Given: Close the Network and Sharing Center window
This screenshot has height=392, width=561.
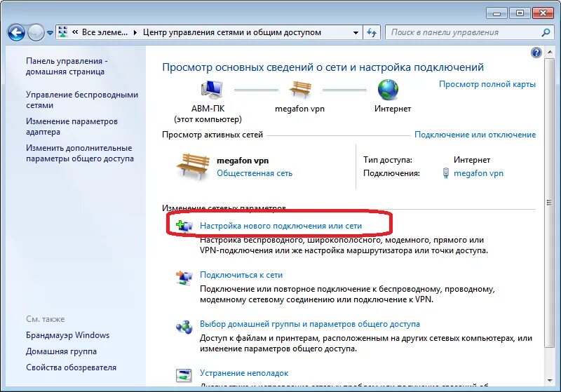Looking at the screenshot, I should point(543,13).
